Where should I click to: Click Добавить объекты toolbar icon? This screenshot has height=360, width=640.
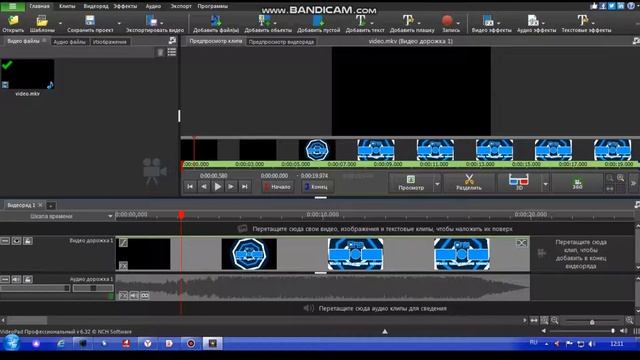(264, 20)
